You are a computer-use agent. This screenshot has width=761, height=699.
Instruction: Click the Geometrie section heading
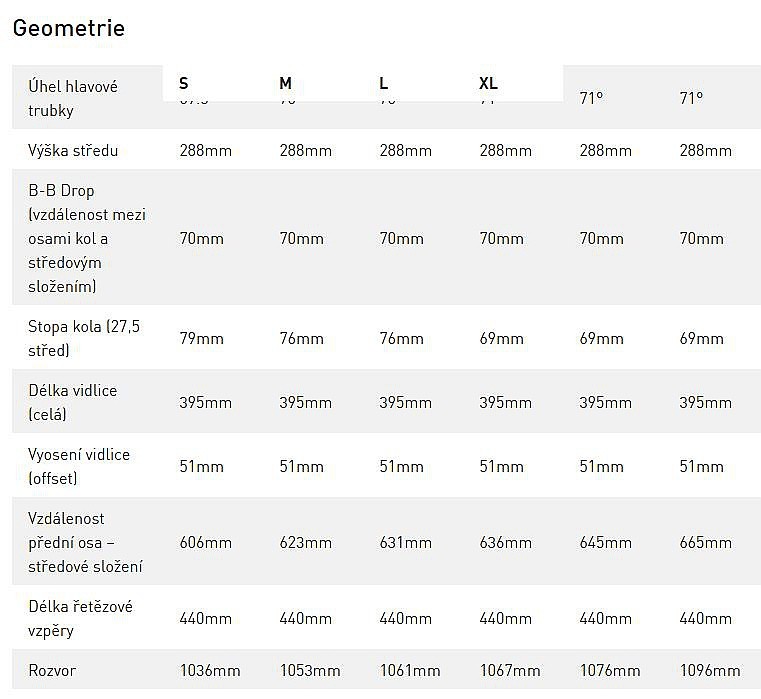68,28
